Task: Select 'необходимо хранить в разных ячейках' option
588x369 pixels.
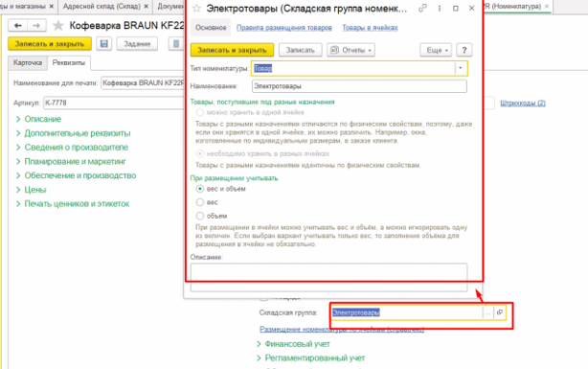Action: point(200,153)
